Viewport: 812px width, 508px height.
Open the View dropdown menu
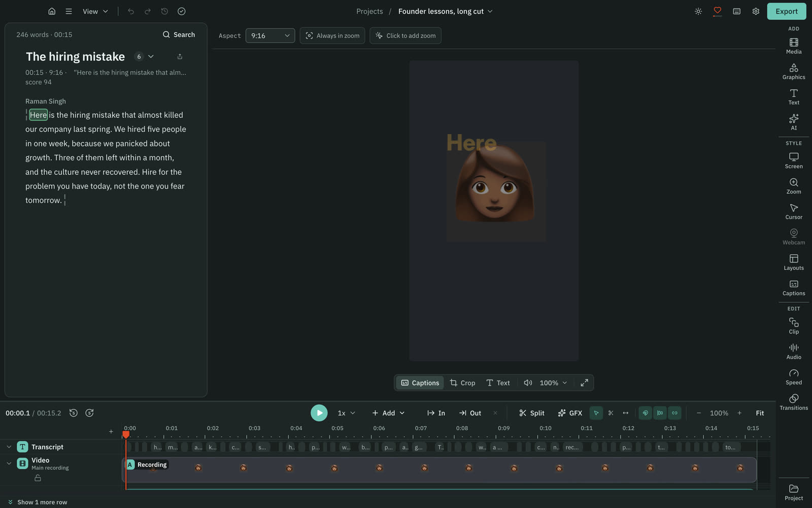tap(95, 11)
